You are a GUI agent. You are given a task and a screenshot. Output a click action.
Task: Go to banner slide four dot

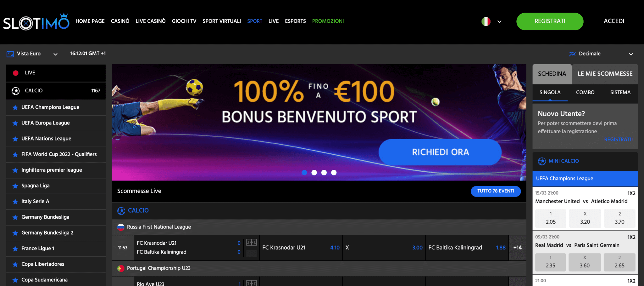[x=334, y=173]
